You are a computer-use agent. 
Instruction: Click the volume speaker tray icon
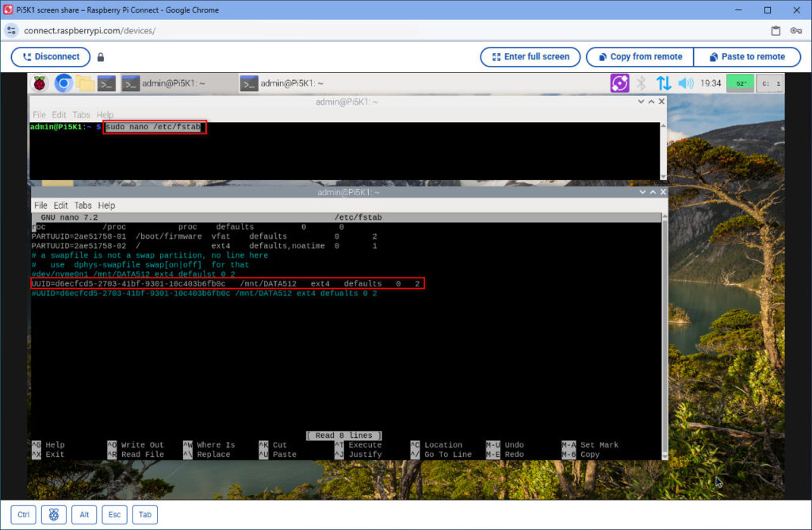[686, 83]
